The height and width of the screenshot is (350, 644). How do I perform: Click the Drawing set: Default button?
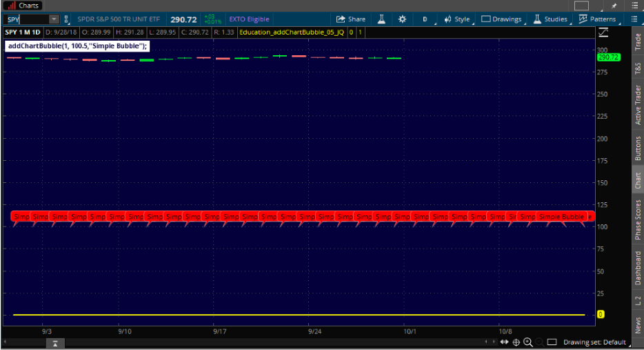[x=594, y=342]
